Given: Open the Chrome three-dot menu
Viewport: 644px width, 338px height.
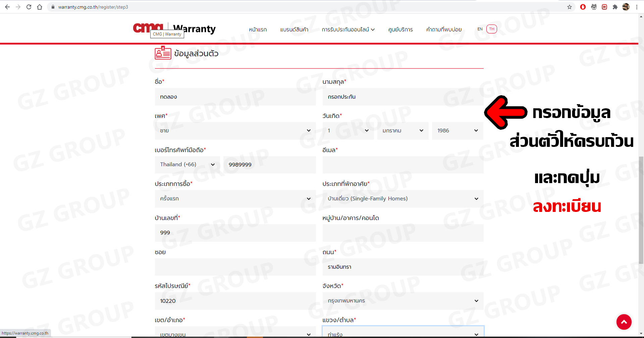Looking at the screenshot, I should (637, 7).
